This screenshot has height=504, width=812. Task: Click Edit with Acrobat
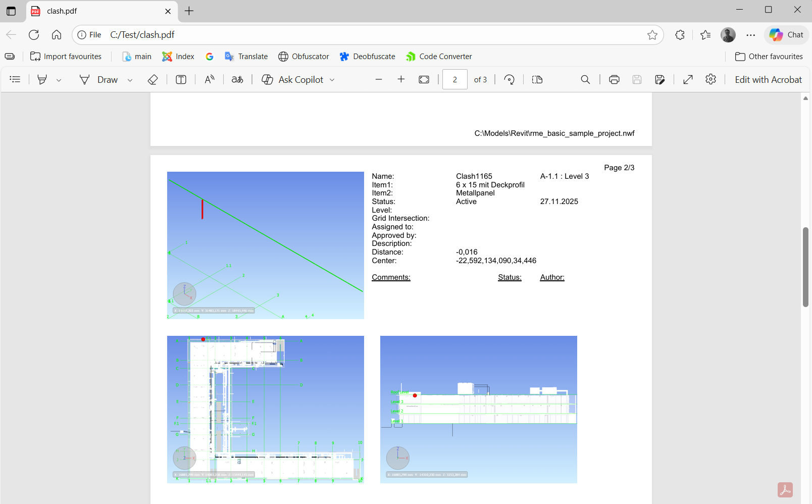768,79
